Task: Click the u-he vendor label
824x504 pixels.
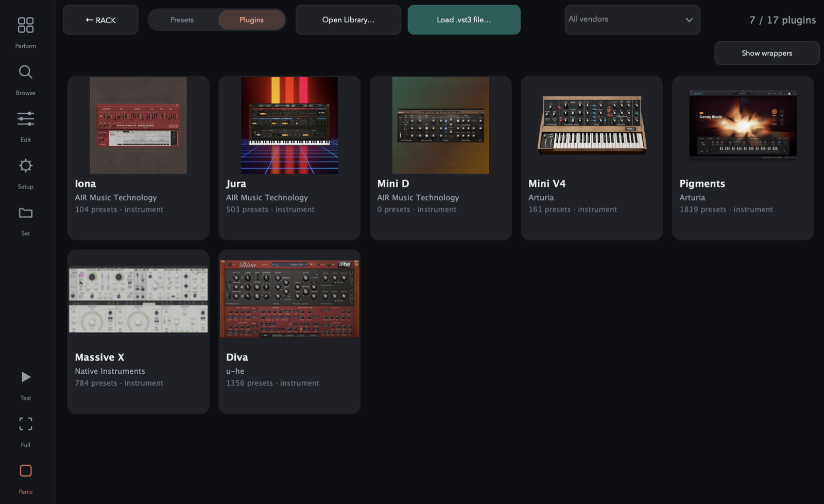Action: (235, 371)
